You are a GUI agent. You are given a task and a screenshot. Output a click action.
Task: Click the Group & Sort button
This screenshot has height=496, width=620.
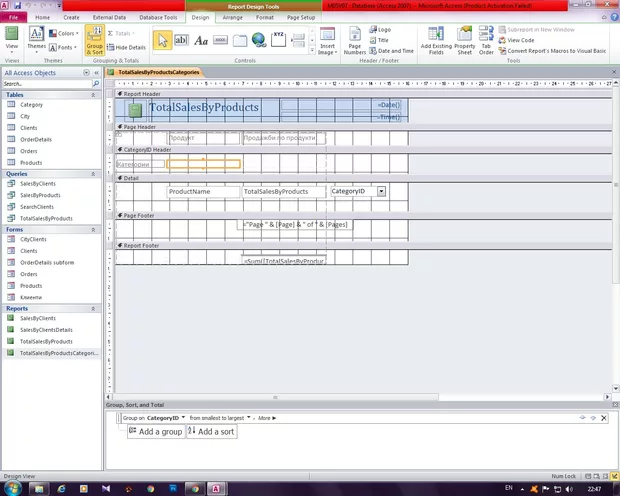pyautogui.click(x=94, y=42)
